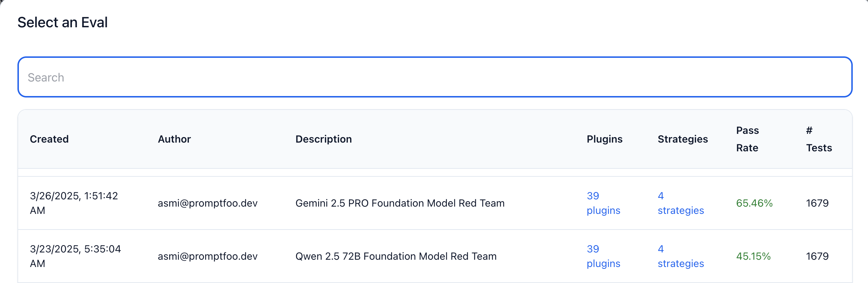The height and width of the screenshot is (283, 868).
Task: Select the Description column header
Action: point(324,139)
